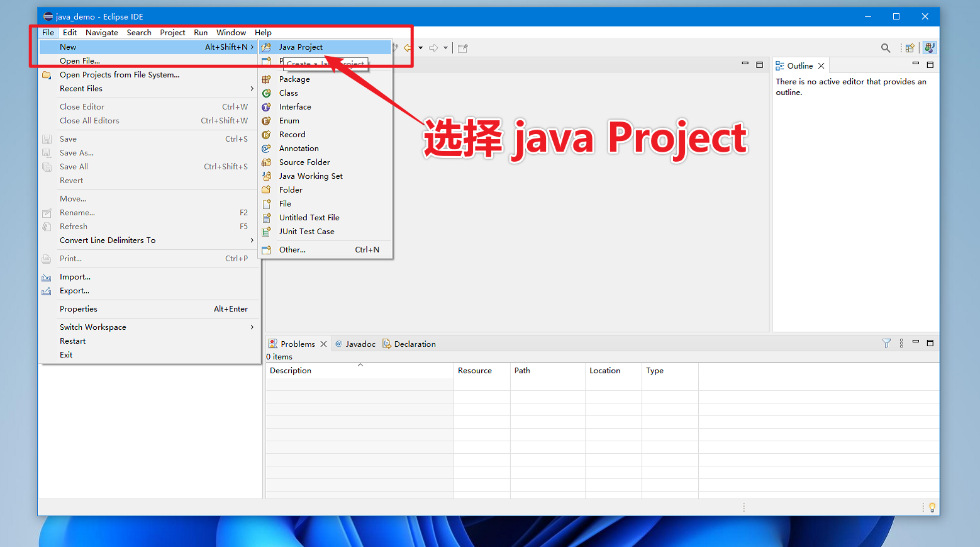The image size is (980, 547).
Task: Expand the New submenu entry
Action: (149, 47)
